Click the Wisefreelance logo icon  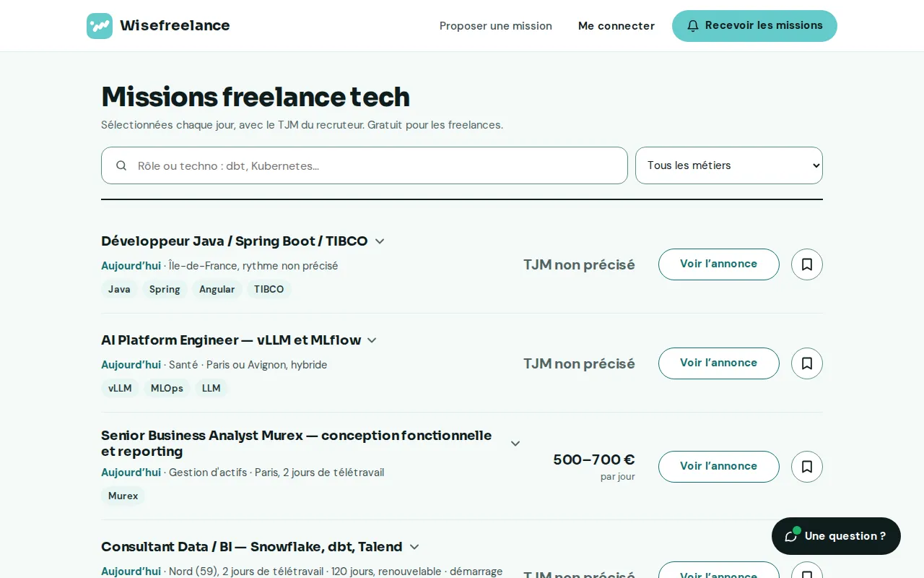tap(100, 26)
